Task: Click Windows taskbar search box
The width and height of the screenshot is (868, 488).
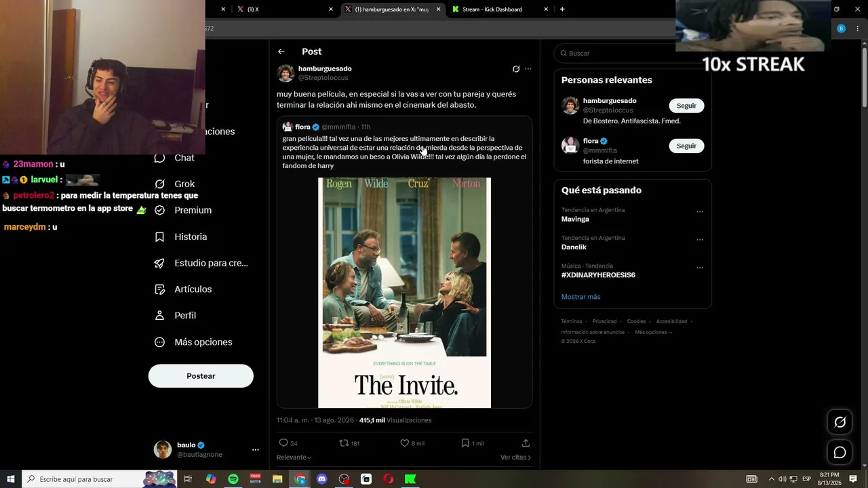Action: pyautogui.click(x=99, y=479)
